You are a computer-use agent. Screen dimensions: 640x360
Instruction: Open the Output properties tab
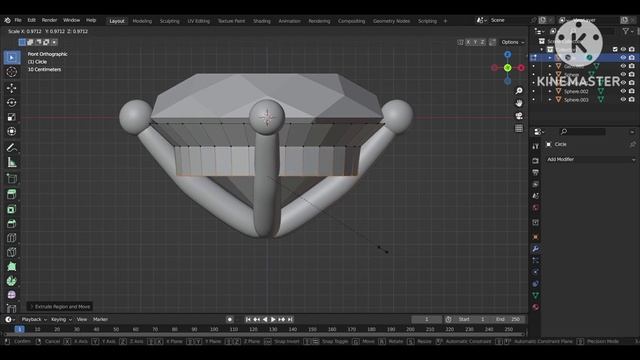coord(536,173)
